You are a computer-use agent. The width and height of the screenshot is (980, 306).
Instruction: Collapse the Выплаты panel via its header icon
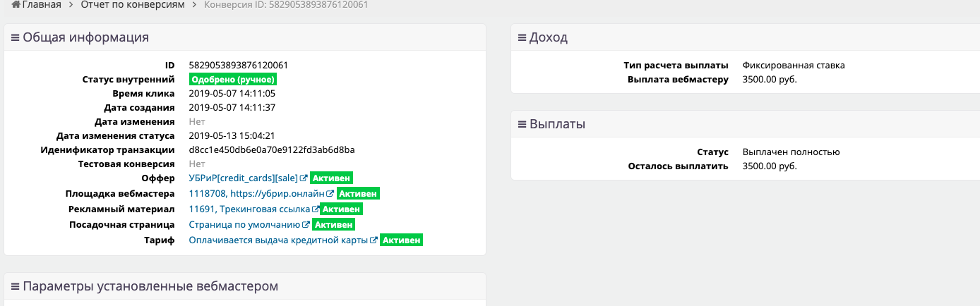coord(522,125)
